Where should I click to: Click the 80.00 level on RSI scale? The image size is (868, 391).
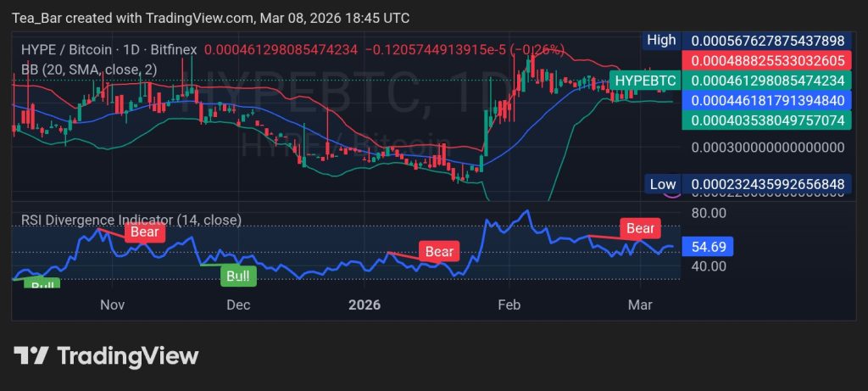[x=708, y=212]
